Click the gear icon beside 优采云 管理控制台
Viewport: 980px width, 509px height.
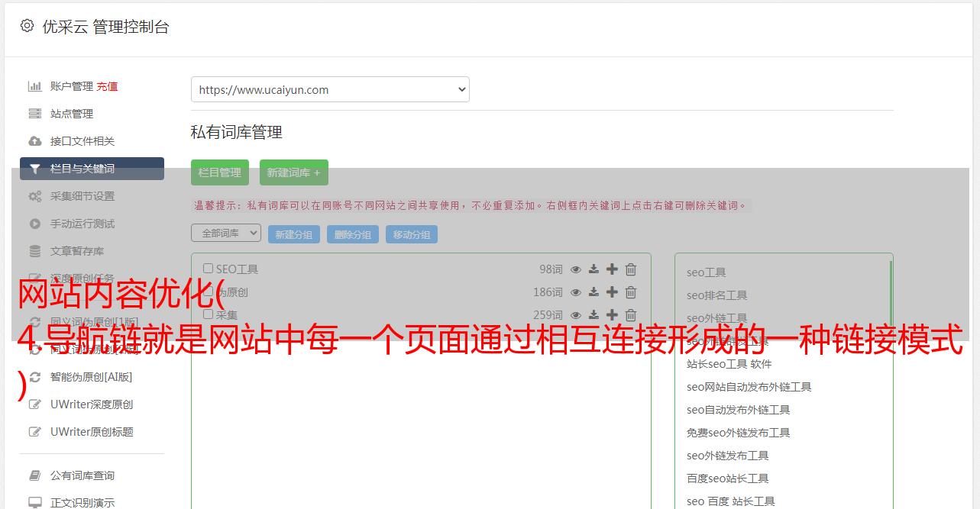coord(27,26)
